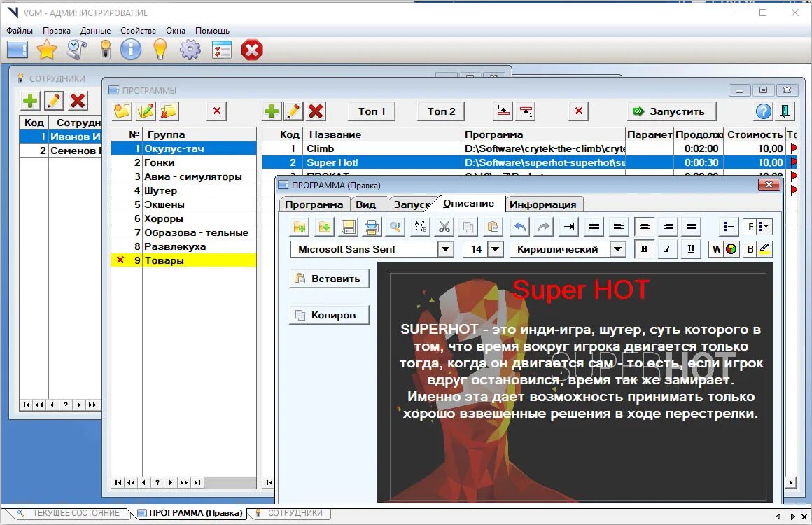This screenshot has width=812, height=525.
Task: Select the Товары group row
Action: point(184,260)
